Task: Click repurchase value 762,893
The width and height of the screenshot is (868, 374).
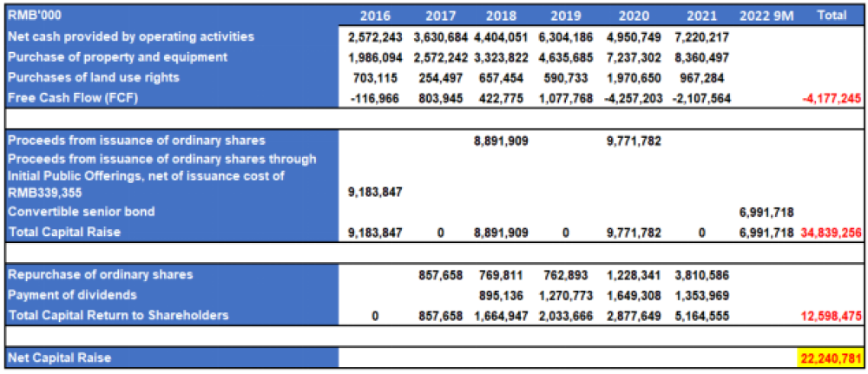Action: [x=565, y=274]
